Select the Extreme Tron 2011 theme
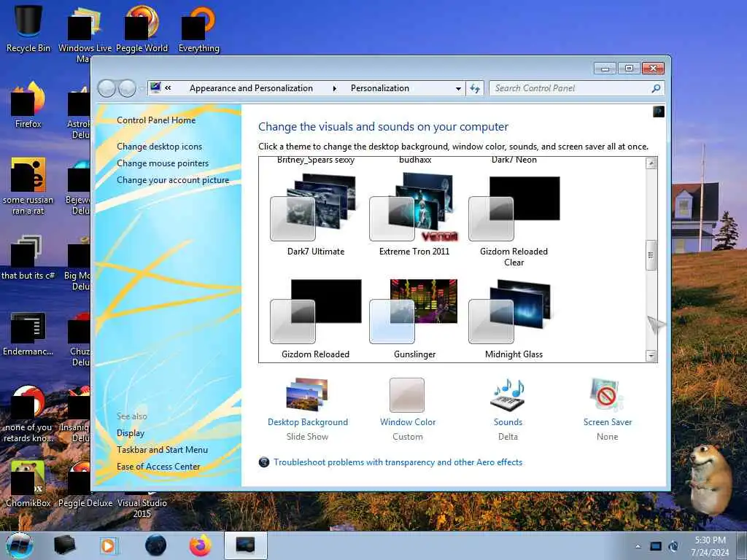 tap(414, 214)
